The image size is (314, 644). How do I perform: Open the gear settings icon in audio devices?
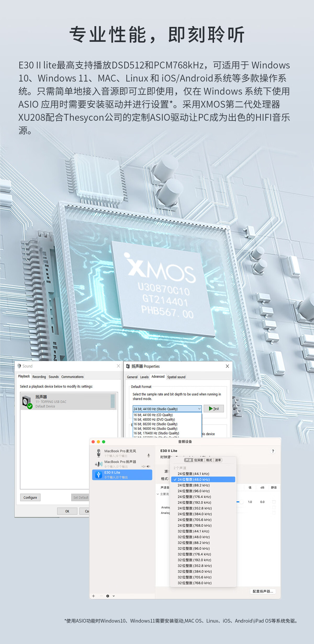(108, 596)
